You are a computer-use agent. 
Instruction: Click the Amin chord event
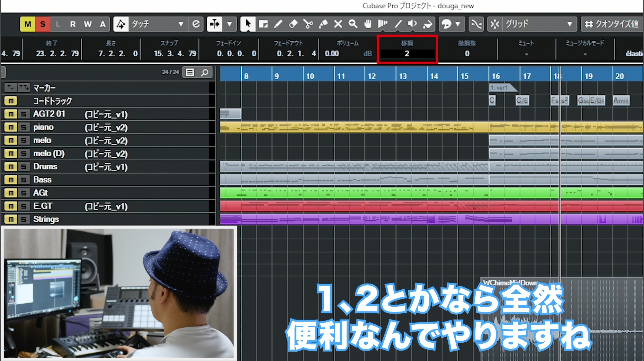point(621,100)
